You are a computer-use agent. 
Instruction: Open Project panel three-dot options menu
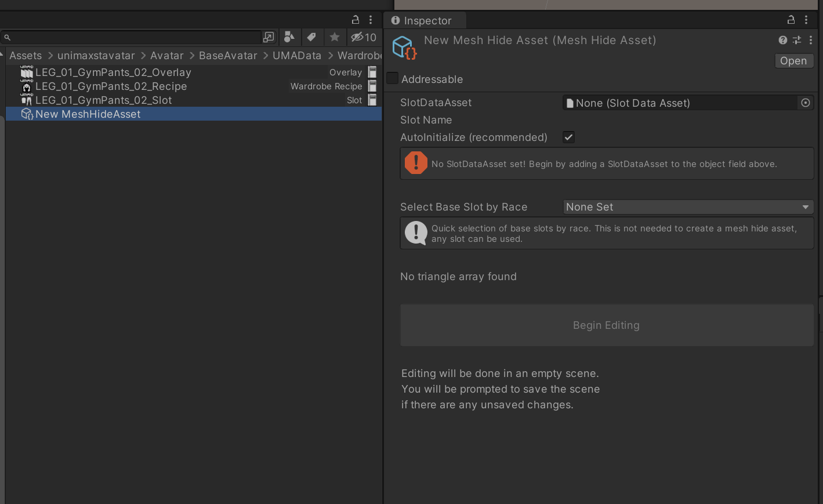pyautogui.click(x=371, y=20)
